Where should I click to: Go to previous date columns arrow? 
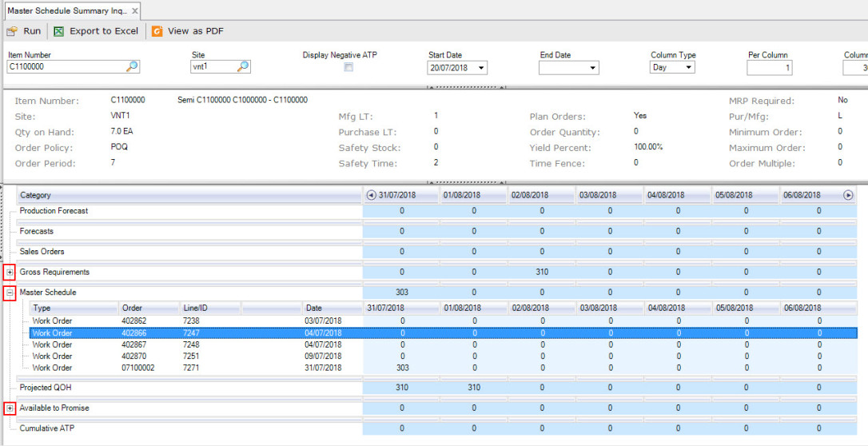pos(370,195)
